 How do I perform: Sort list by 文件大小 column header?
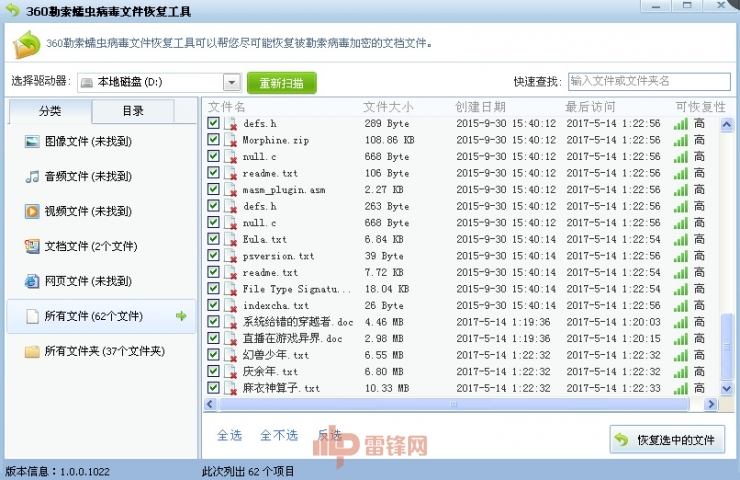[x=388, y=107]
